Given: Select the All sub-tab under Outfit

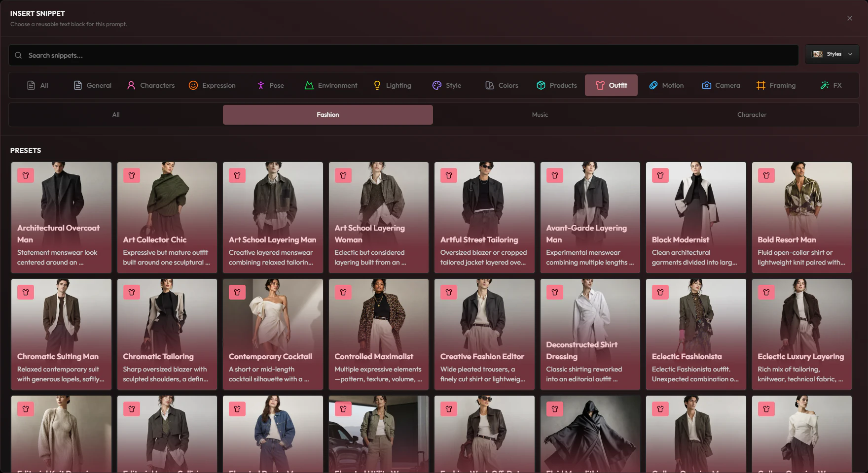Looking at the screenshot, I should click(116, 115).
